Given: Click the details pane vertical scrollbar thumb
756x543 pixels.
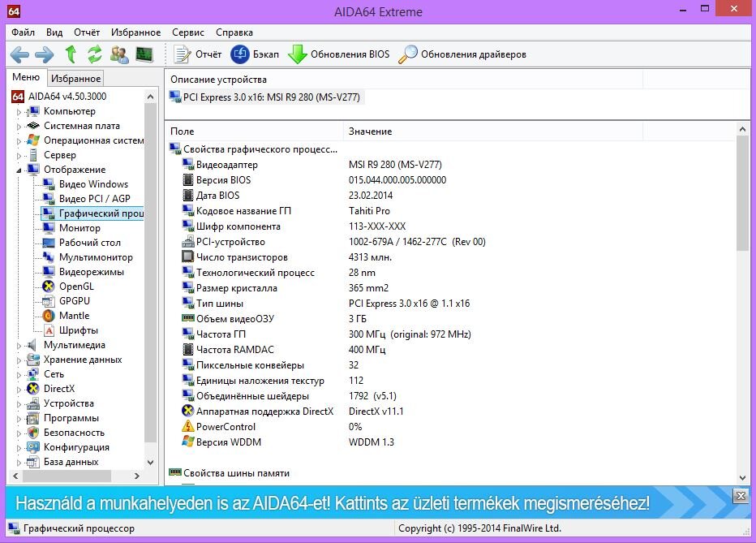Looking at the screenshot, I should pos(742,193).
